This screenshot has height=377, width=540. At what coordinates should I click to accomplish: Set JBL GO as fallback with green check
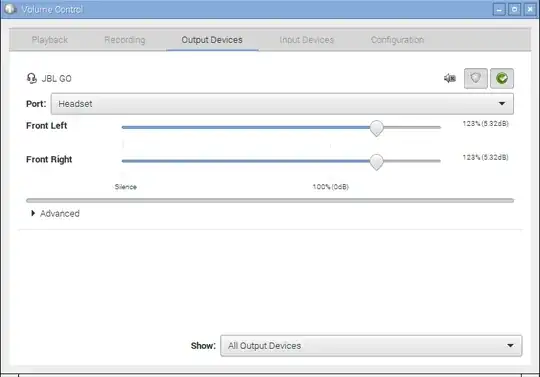click(502, 78)
